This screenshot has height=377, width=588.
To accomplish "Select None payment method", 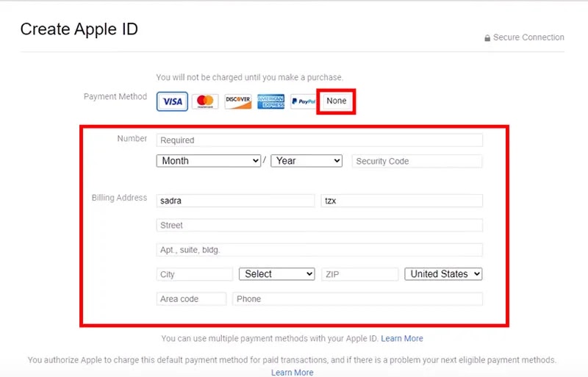I will click(x=337, y=101).
